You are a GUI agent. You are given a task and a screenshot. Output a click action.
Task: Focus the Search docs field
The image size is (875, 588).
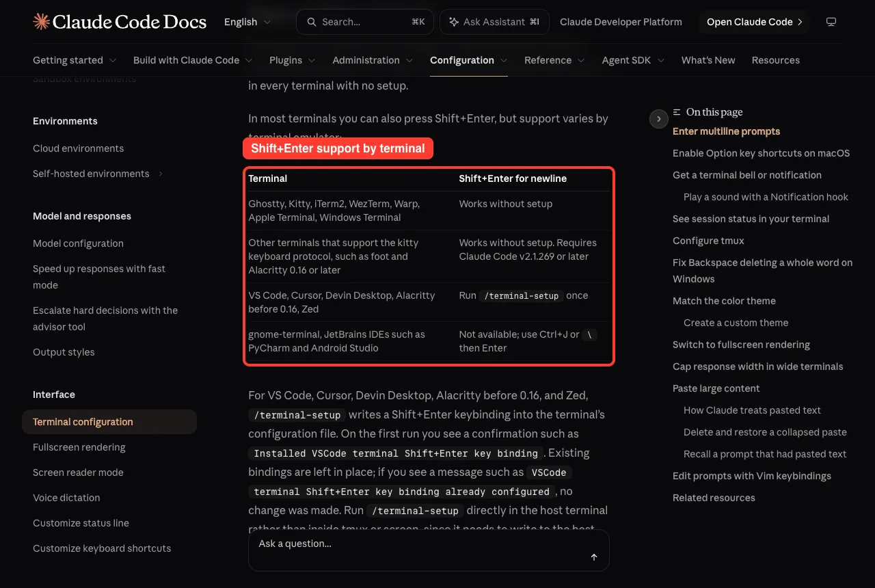point(364,22)
